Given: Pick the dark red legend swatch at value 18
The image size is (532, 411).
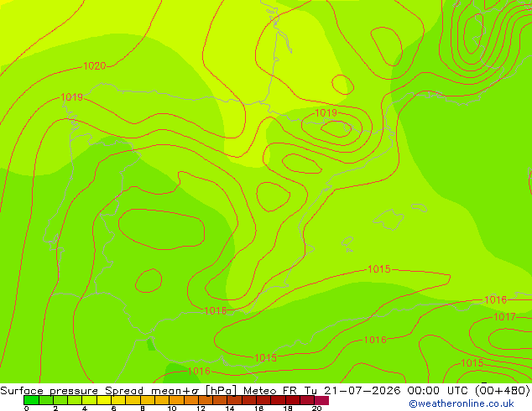Looking at the screenshot, I should pos(293,400).
